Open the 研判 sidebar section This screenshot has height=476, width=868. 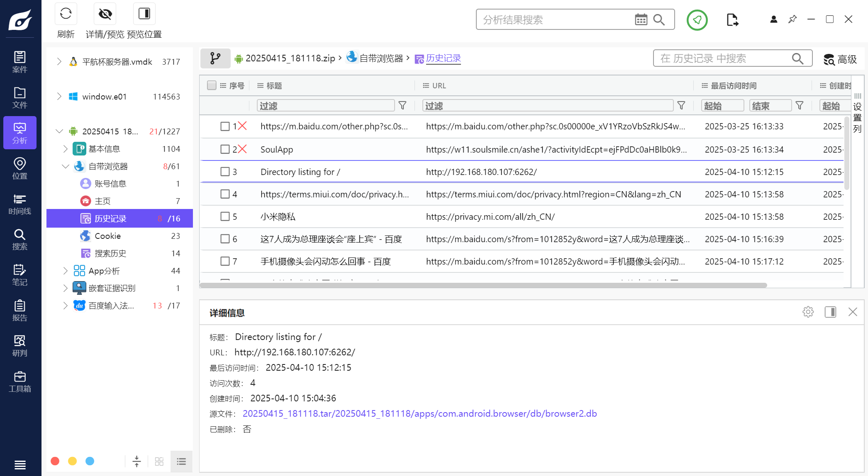(20, 346)
